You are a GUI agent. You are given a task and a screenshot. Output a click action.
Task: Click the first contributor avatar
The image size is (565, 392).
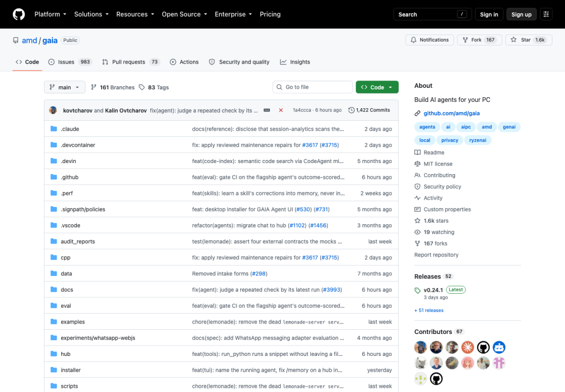coord(421,348)
